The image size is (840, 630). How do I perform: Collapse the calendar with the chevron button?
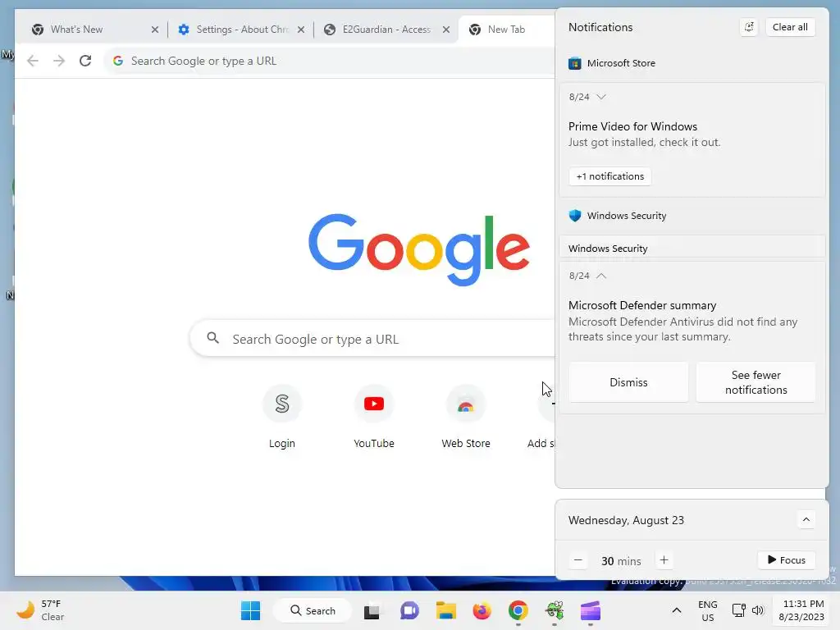tap(806, 519)
